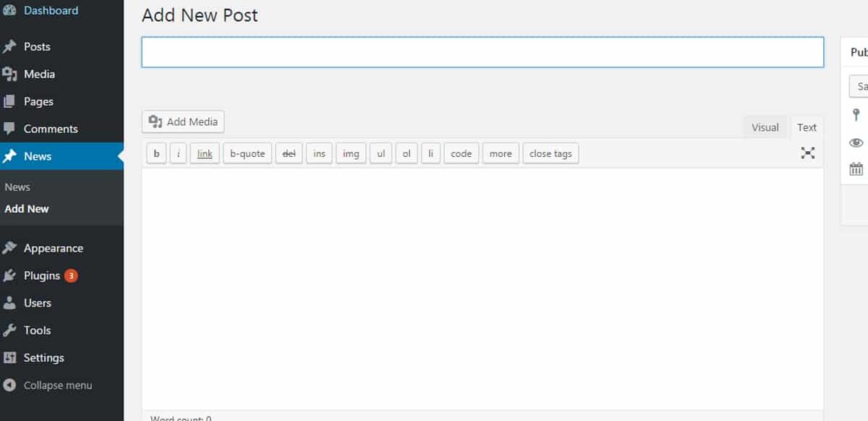Open the Pages menu item
Screen dimensions: 868x421
38,101
